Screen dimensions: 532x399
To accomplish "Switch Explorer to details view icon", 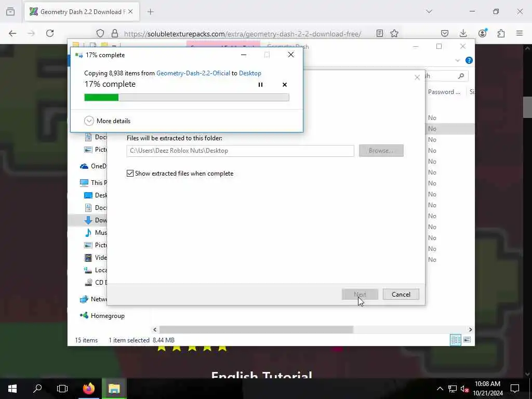I will click(455, 340).
